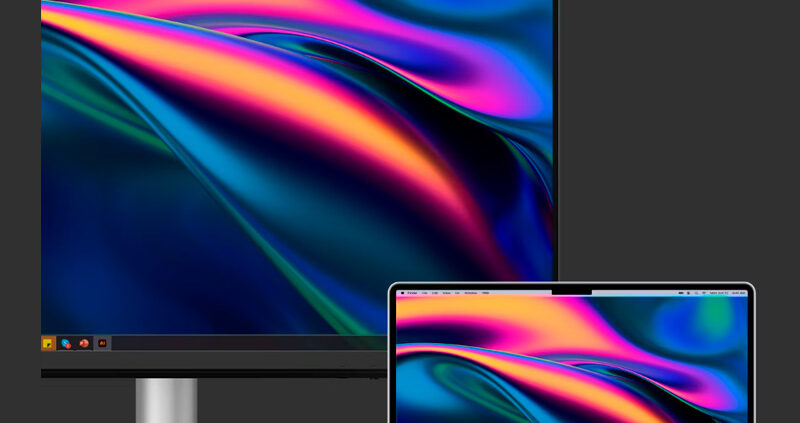
Task: Open Spotlight search in the menu bar
Action: pos(698,293)
